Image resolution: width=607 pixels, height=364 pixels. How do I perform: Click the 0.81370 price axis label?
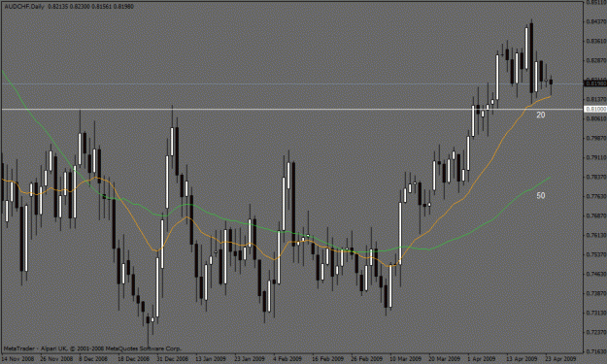tap(596, 99)
